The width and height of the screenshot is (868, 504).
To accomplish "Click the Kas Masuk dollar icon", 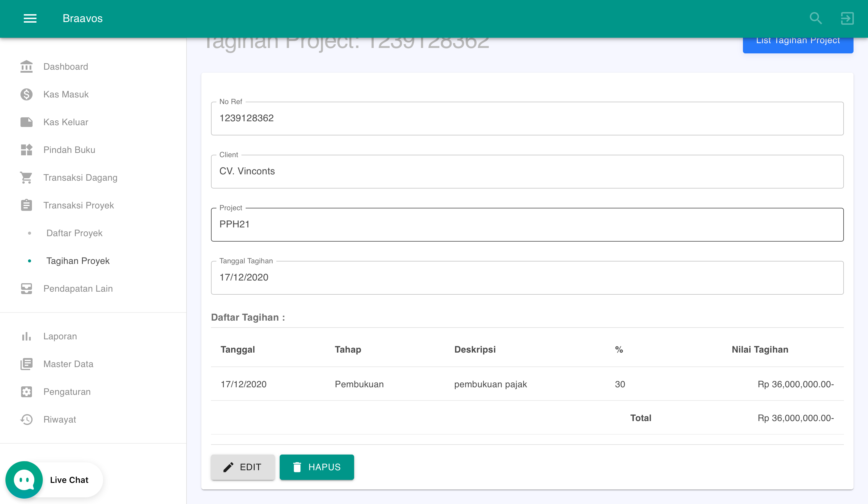I will pos(26,94).
